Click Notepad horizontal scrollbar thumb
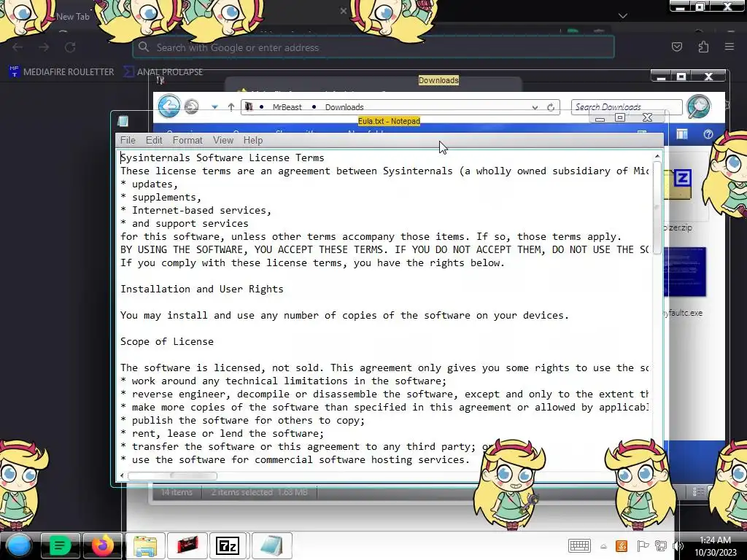Screen dimensions: 747x560 click(172, 475)
